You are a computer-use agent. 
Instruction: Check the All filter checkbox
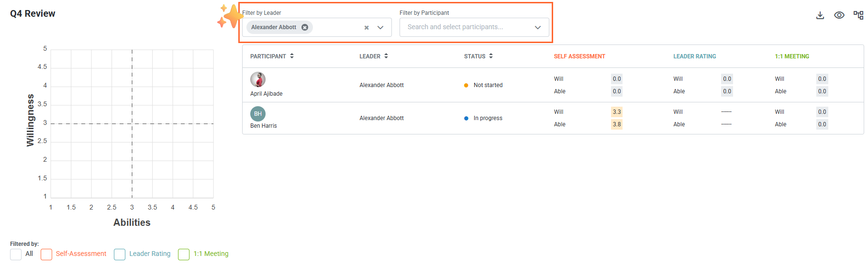pyautogui.click(x=16, y=254)
